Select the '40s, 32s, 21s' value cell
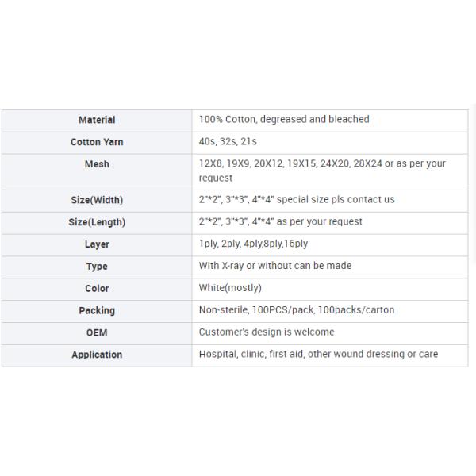 (x=228, y=141)
